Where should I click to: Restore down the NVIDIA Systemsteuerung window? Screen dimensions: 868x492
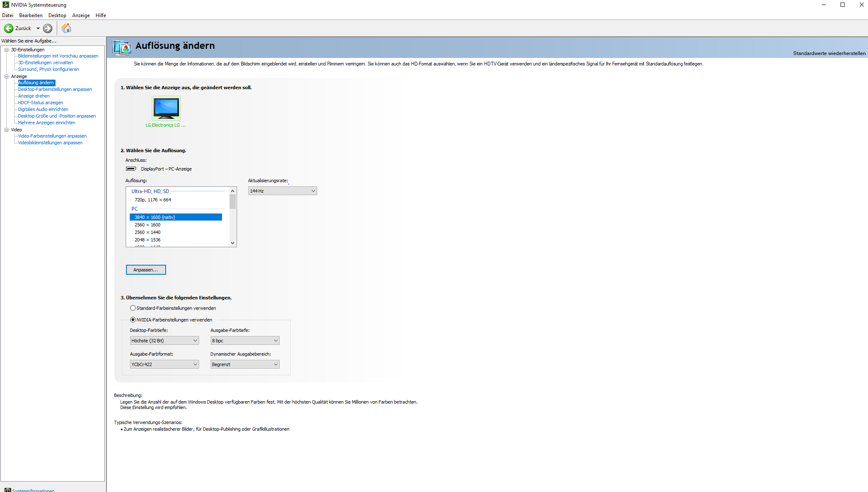tap(843, 5)
